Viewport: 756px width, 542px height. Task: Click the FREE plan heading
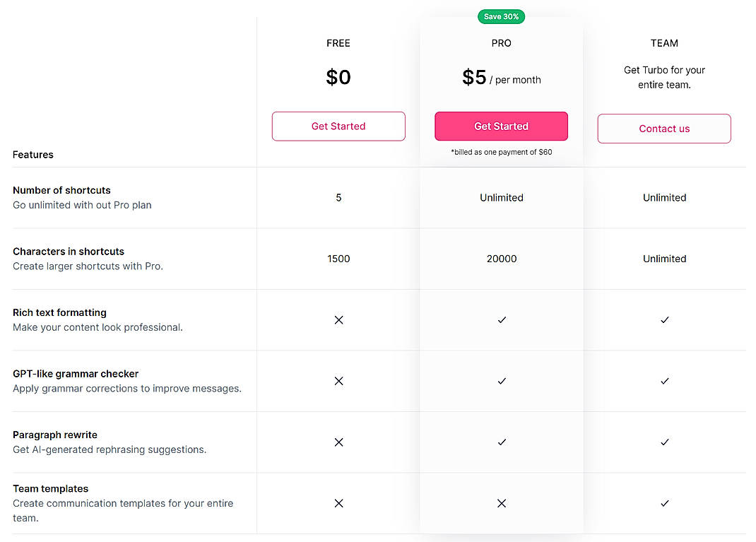pyautogui.click(x=338, y=43)
